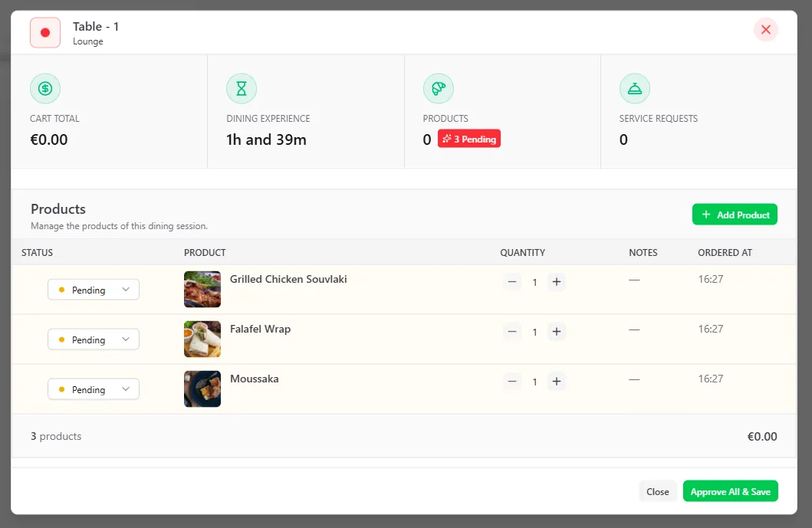
Task: Click the Add Product button
Action: [735, 215]
